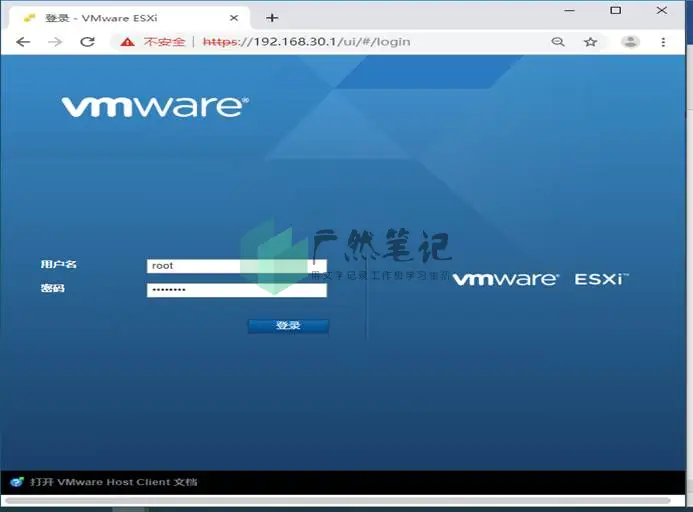
Task: Click the 不安全 security label
Action: pyautogui.click(x=164, y=42)
